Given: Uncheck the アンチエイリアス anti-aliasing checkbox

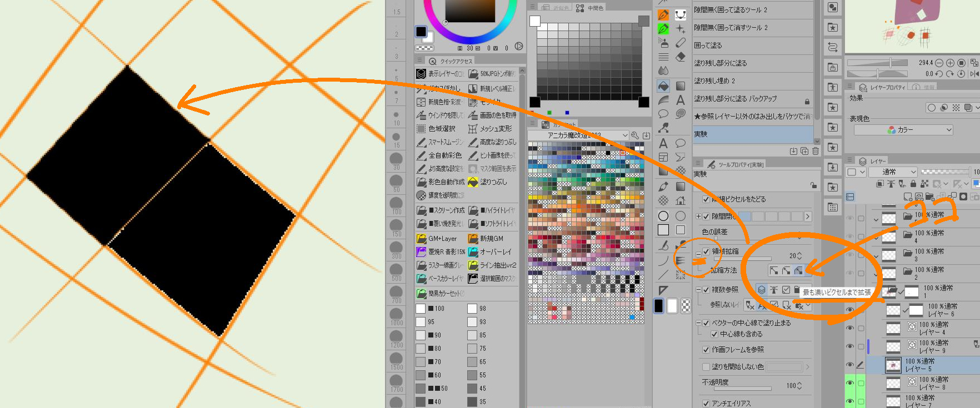Looking at the screenshot, I should pos(706,404).
